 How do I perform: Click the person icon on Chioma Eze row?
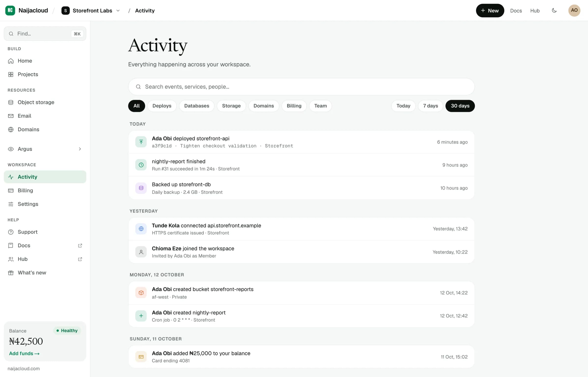(x=141, y=252)
